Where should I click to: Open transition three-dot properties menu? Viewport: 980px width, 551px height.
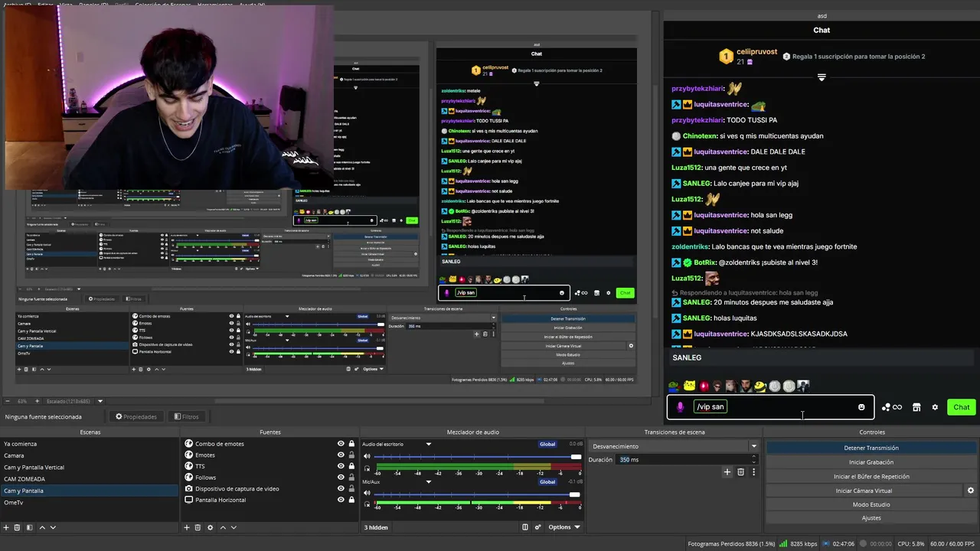pyautogui.click(x=753, y=472)
